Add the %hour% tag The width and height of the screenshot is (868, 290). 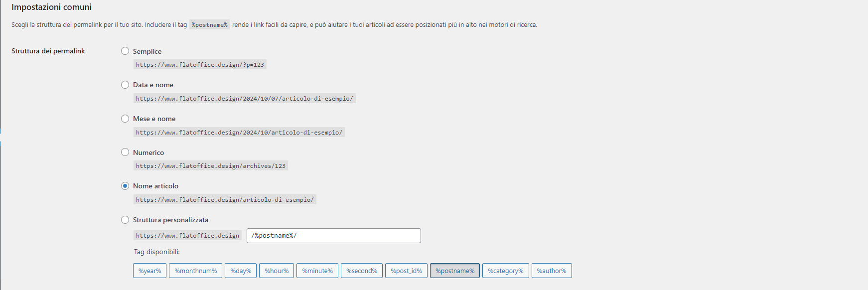click(277, 271)
